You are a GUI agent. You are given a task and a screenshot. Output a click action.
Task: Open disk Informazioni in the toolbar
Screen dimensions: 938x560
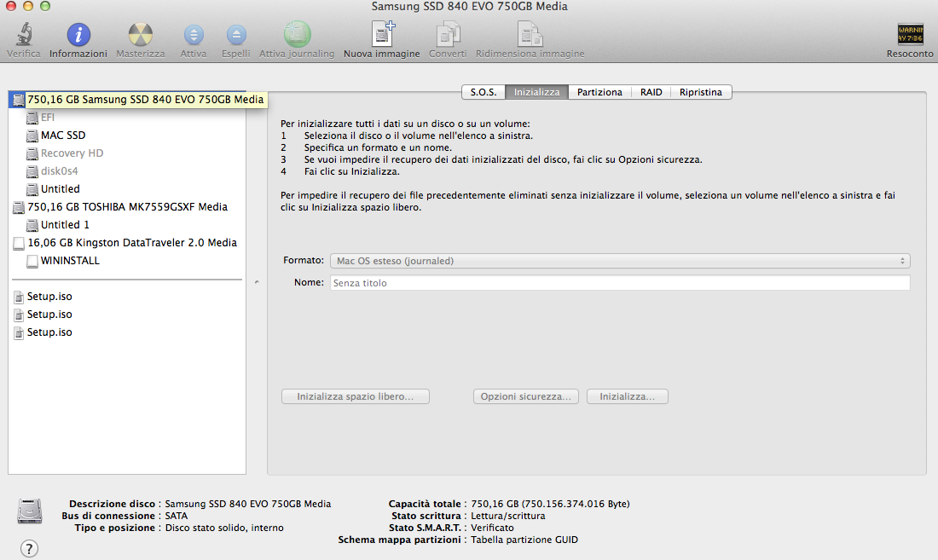click(78, 35)
